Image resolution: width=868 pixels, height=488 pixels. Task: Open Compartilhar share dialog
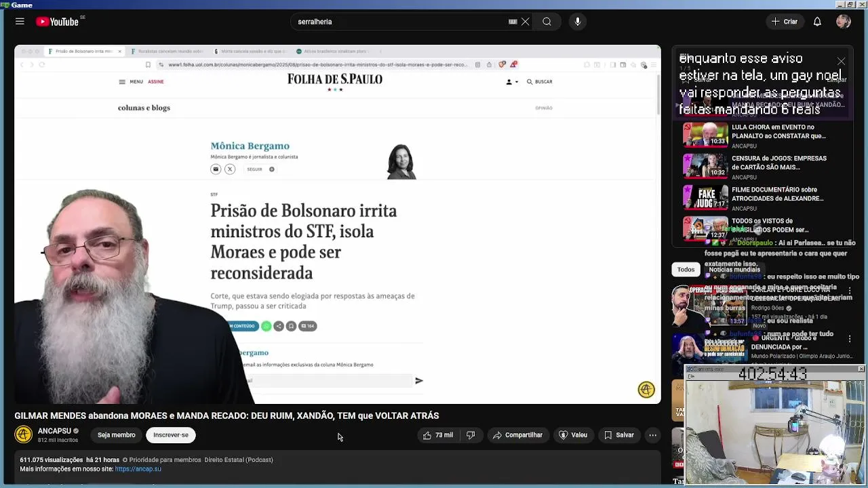518,435
